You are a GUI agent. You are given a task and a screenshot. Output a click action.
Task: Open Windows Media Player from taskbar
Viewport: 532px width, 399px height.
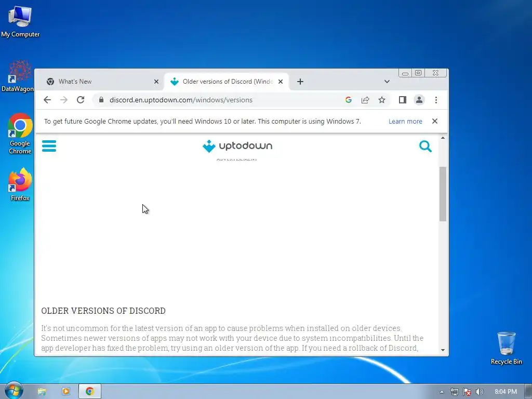66,392
